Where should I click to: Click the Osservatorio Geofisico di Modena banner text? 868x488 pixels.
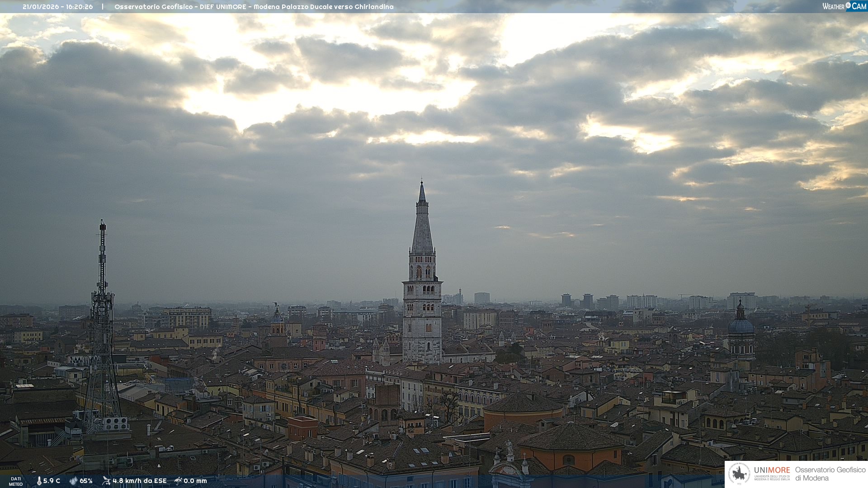pos(830,474)
